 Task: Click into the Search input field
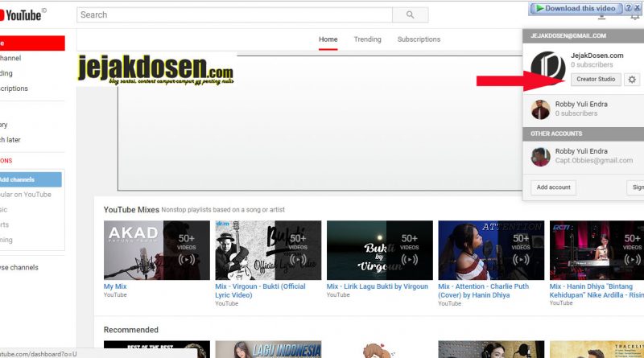pyautogui.click(x=234, y=14)
